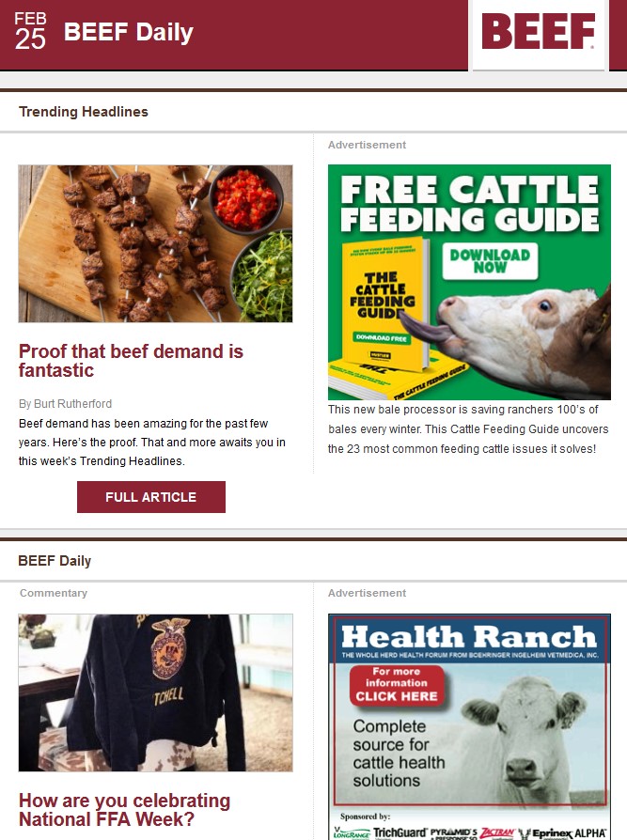Image resolution: width=627 pixels, height=840 pixels.
Task: Click the beef kabobs article photo
Action: [x=155, y=243]
